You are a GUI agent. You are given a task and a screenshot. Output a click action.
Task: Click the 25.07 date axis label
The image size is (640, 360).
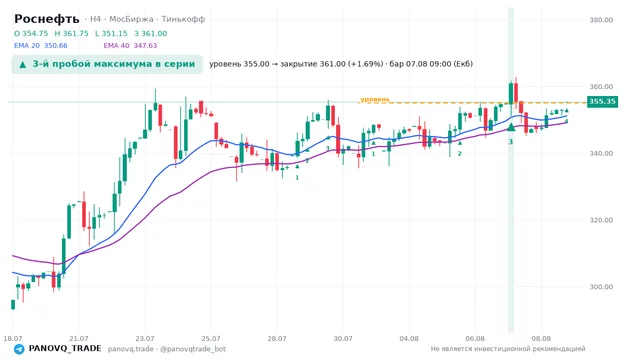click(x=211, y=338)
